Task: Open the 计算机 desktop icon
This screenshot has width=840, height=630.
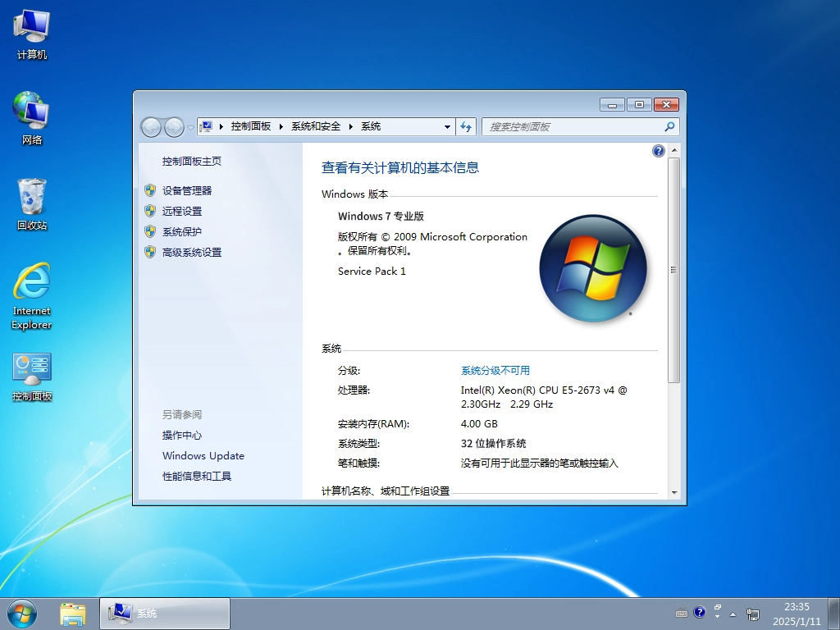Action: click(31, 34)
